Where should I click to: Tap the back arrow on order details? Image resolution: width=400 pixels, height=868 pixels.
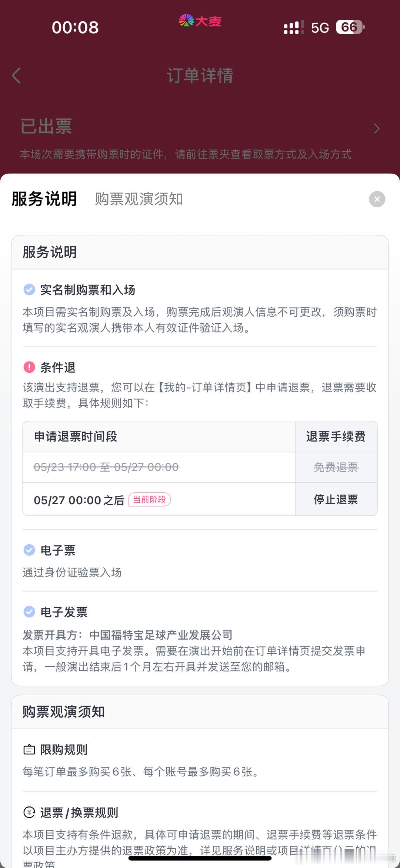point(16,76)
